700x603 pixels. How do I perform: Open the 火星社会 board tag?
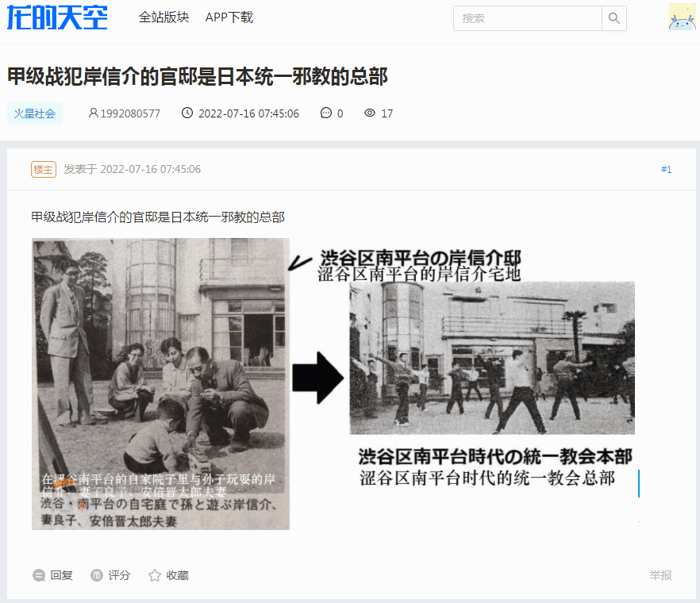[35, 113]
